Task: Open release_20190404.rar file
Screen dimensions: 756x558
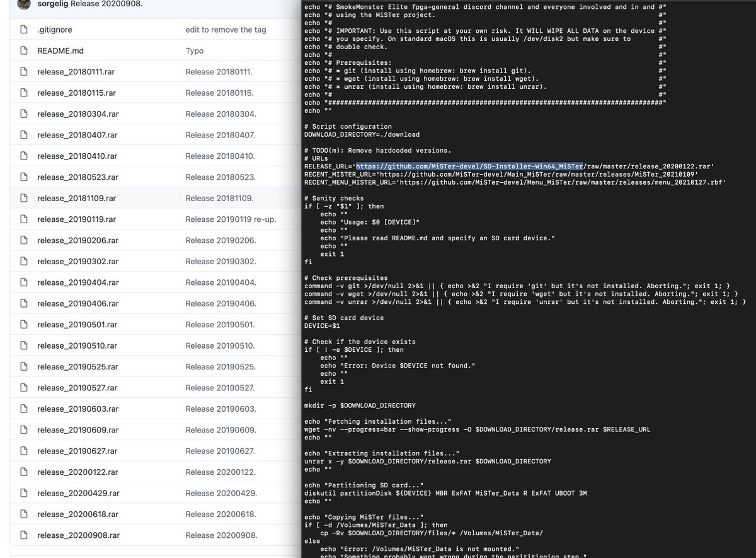Action: (77, 282)
